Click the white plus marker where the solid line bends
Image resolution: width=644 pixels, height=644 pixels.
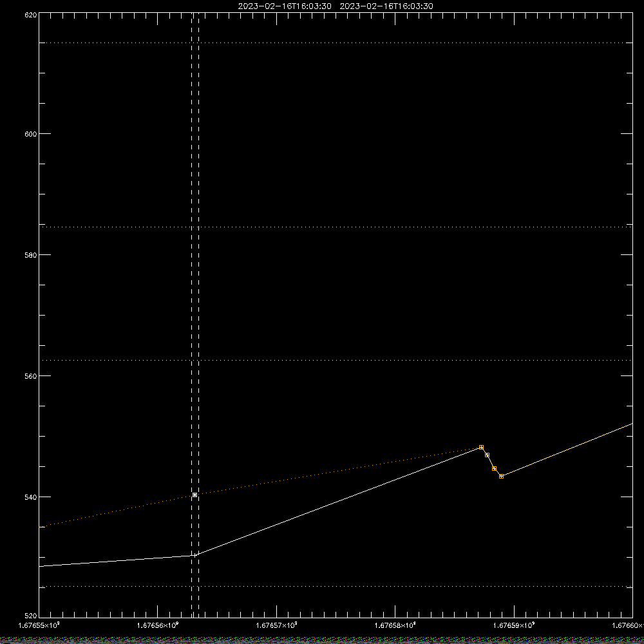click(x=195, y=555)
